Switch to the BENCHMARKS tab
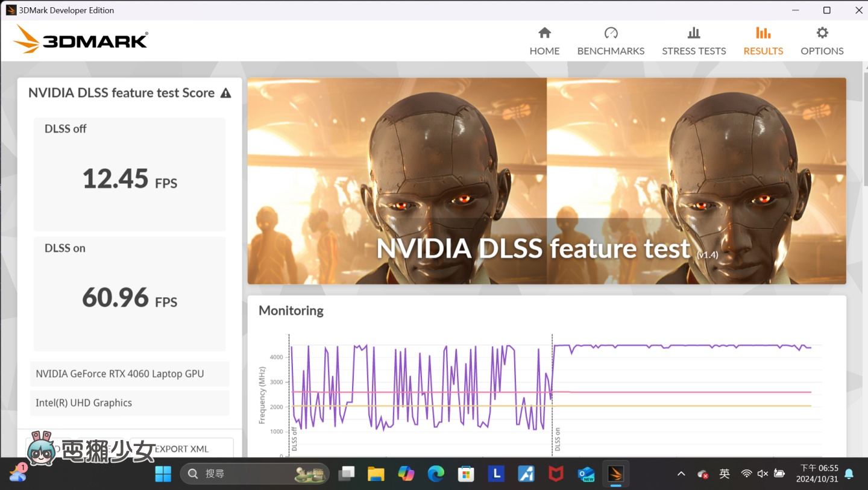This screenshot has width=868, height=490. point(611,41)
